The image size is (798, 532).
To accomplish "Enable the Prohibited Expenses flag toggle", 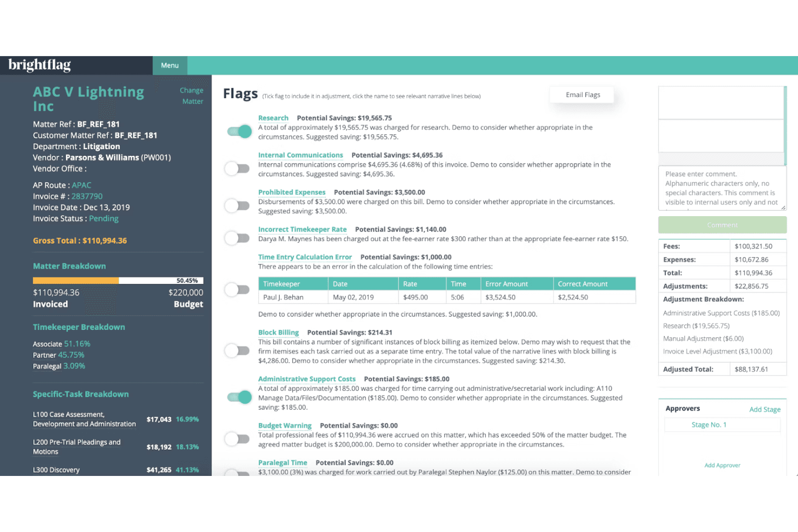I will [237, 205].
